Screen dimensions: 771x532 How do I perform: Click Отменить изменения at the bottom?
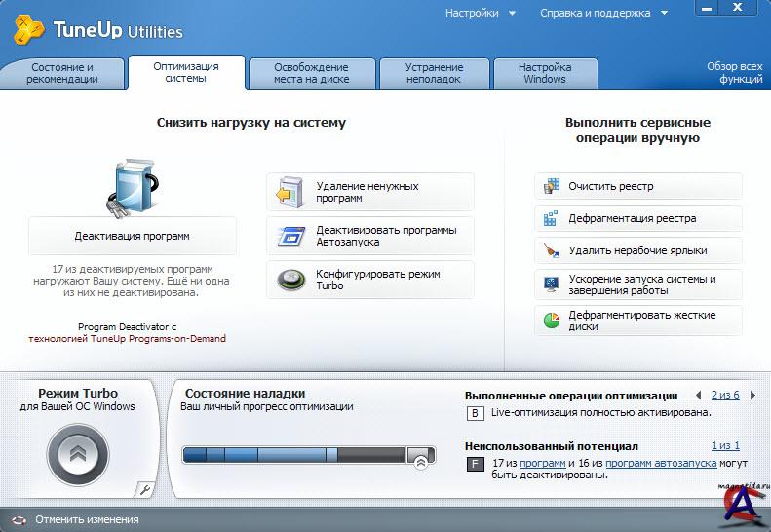[x=87, y=519]
